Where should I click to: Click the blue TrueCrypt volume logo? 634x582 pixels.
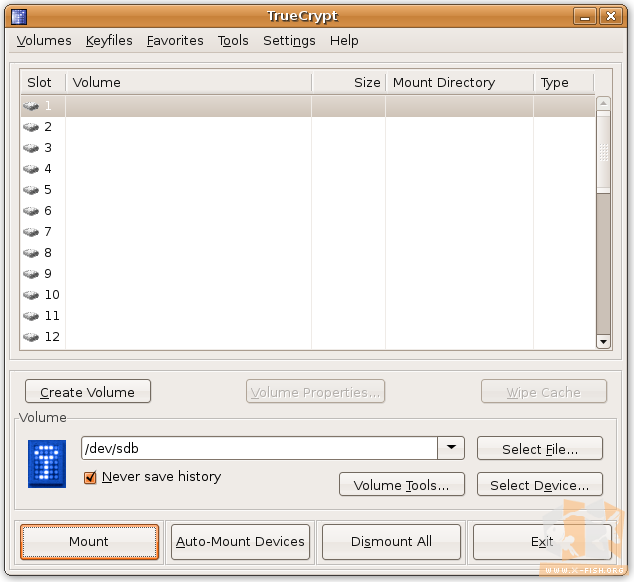tap(47, 464)
